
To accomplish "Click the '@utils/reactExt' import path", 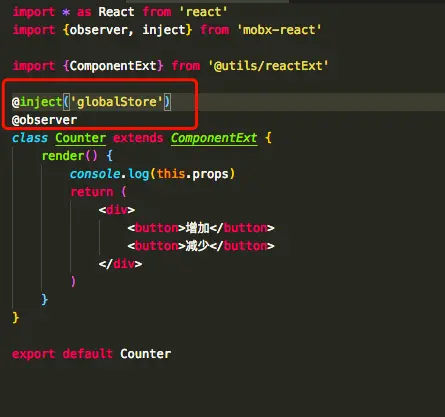I will (268, 66).
